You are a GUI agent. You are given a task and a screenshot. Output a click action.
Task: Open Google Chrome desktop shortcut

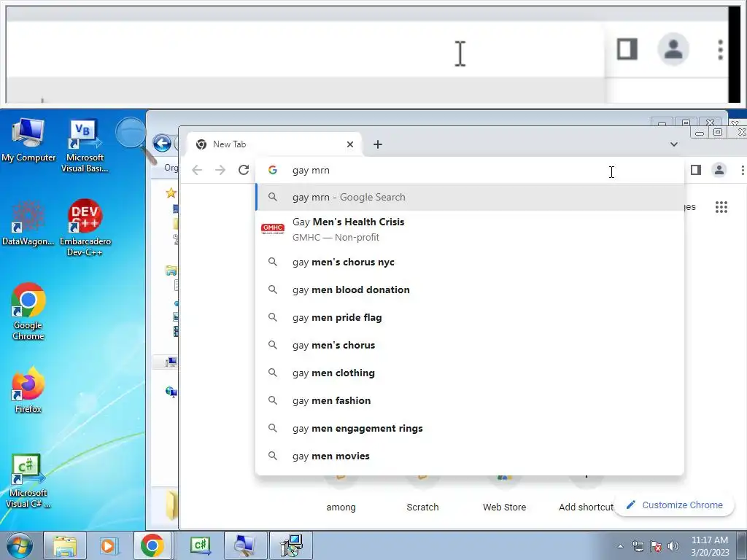[x=28, y=312]
